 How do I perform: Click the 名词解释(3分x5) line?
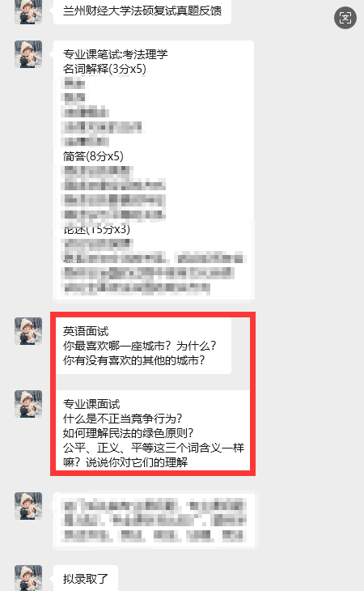(104, 69)
